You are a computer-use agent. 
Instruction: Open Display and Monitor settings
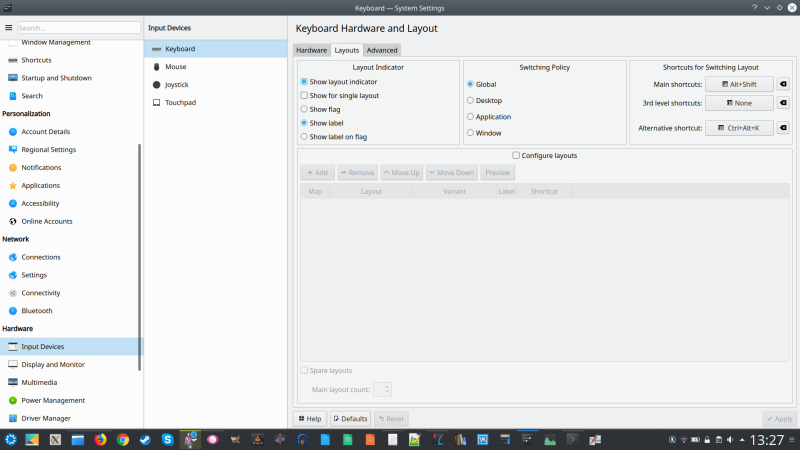pyautogui.click(x=54, y=365)
